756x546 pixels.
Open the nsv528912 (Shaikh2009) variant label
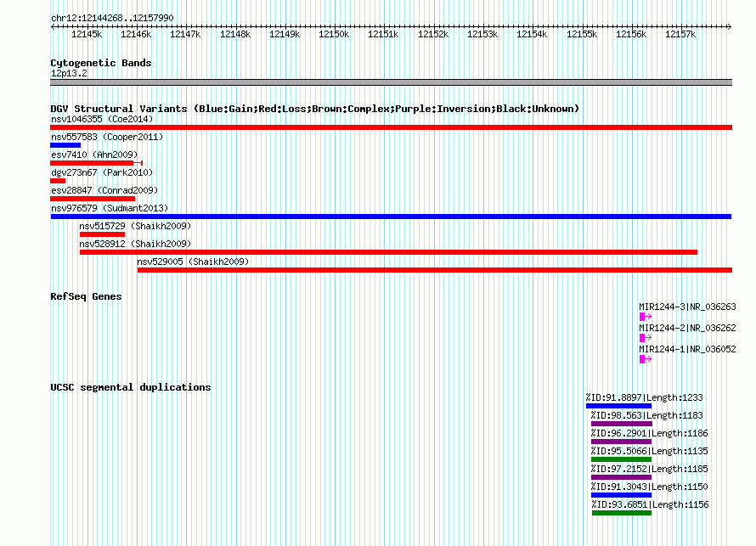tap(135, 244)
